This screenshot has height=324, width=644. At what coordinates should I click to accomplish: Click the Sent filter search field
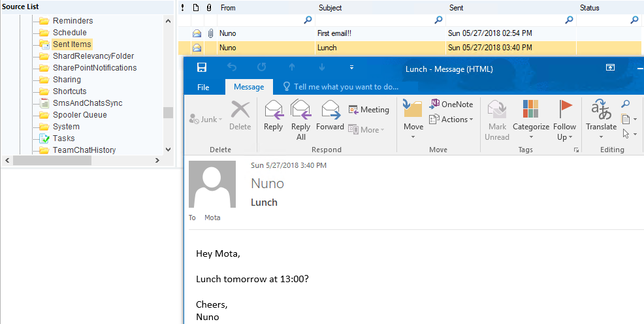pos(511,20)
